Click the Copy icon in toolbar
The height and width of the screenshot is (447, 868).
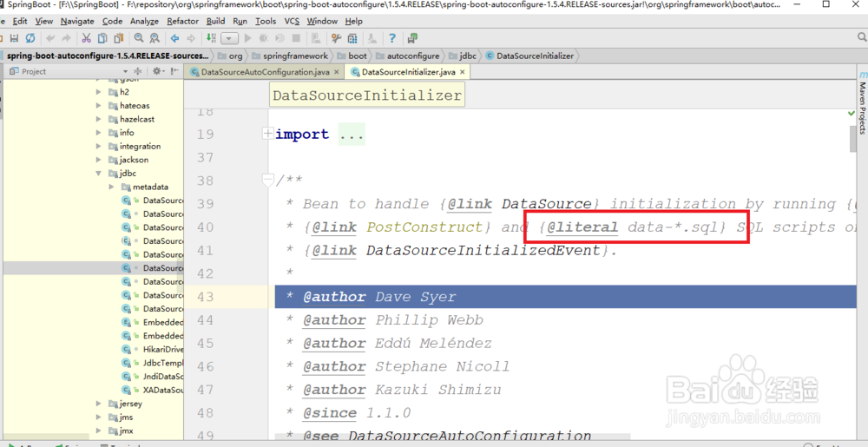[x=102, y=38]
